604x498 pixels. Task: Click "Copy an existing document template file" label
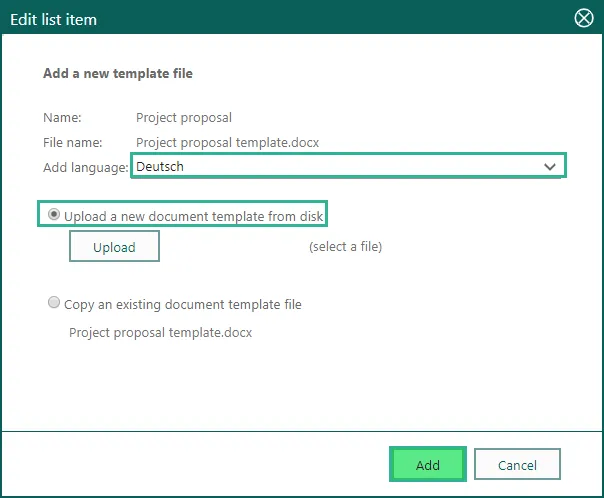[x=182, y=304]
